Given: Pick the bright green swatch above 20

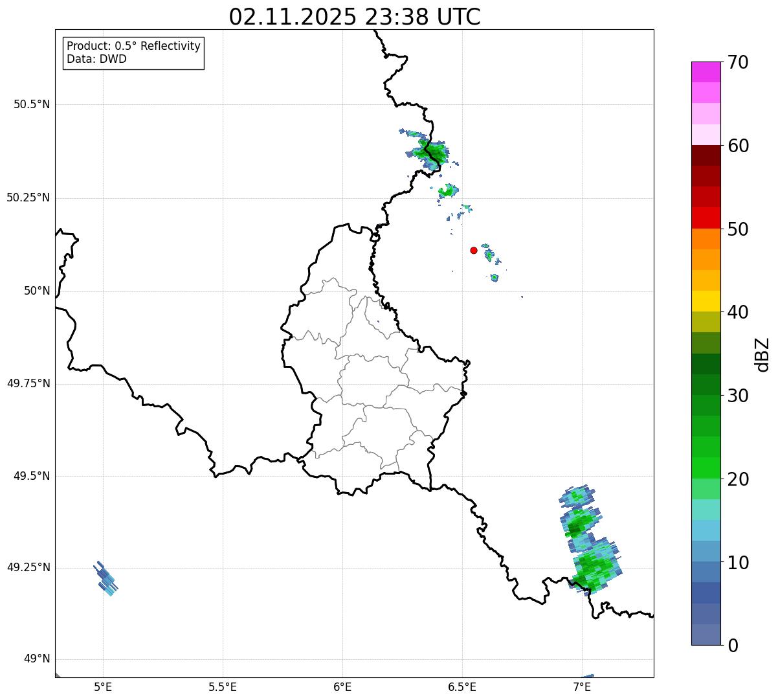Looking at the screenshot, I should pyautogui.click(x=706, y=468).
